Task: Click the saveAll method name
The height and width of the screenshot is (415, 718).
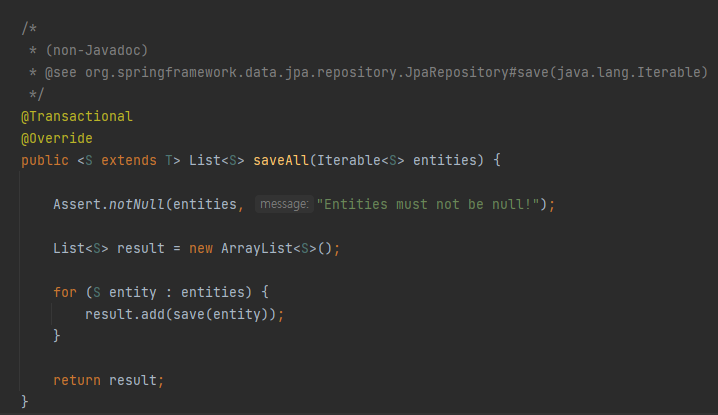Action: pos(281,160)
